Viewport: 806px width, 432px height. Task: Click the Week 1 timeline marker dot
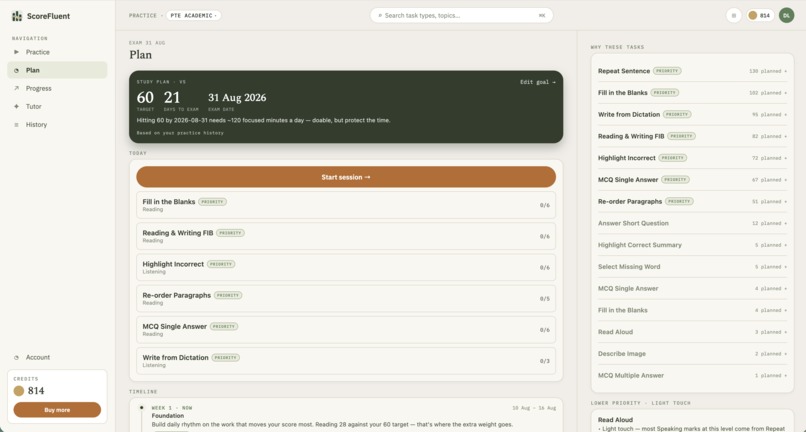coord(141,407)
